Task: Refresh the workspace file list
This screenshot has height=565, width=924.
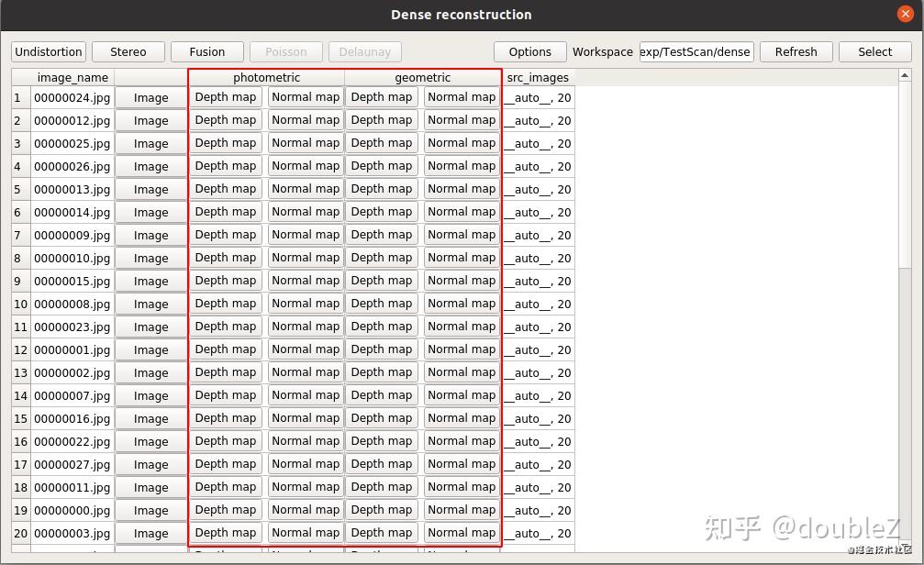Action: point(795,51)
